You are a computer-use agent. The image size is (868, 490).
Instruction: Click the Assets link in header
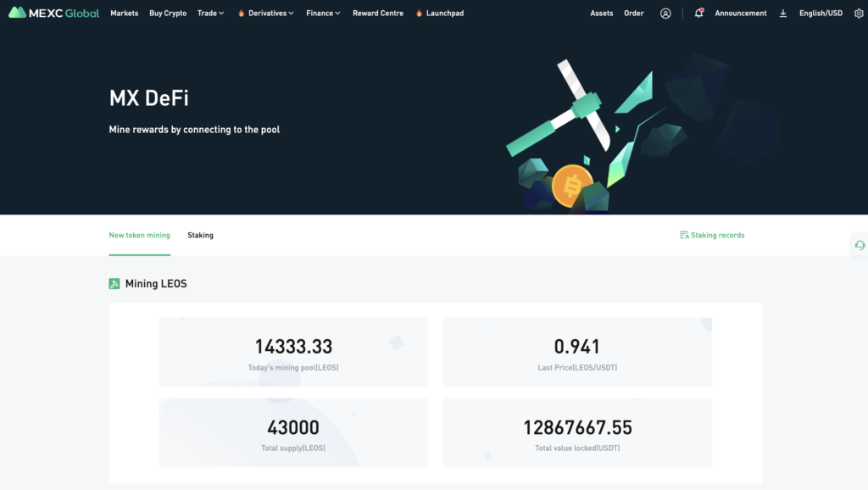tap(602, 14)
